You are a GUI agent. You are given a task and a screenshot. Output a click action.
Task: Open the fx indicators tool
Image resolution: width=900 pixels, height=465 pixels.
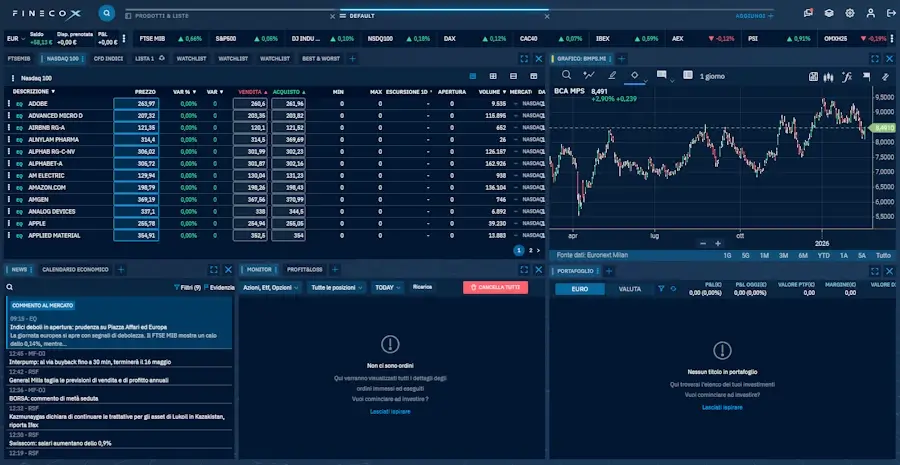pyautogui.click(x=847, y=76)
